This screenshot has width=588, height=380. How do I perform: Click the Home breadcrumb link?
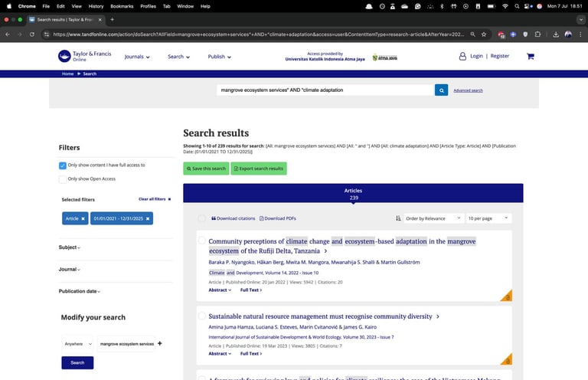click(x=68, y=74)
